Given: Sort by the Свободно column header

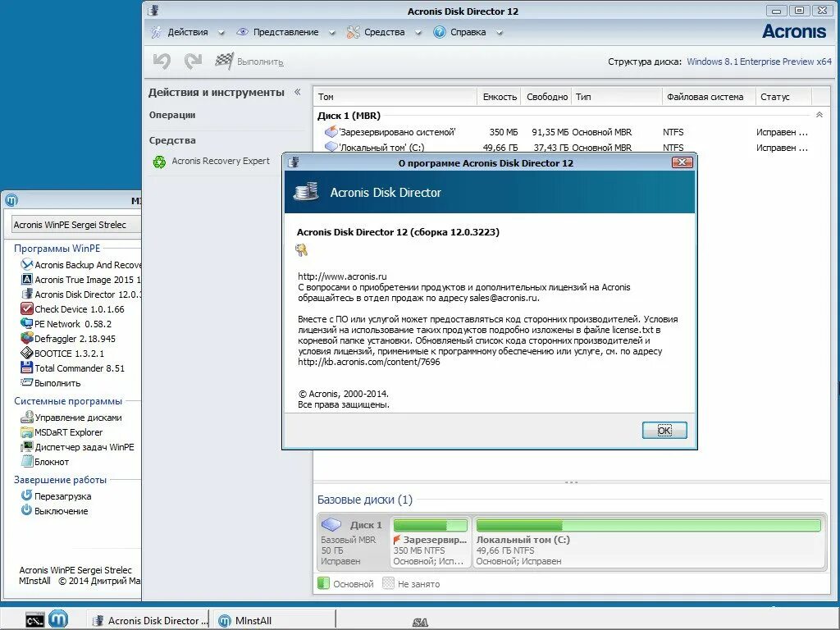Looking at the screenshot, I should point(546,97).
